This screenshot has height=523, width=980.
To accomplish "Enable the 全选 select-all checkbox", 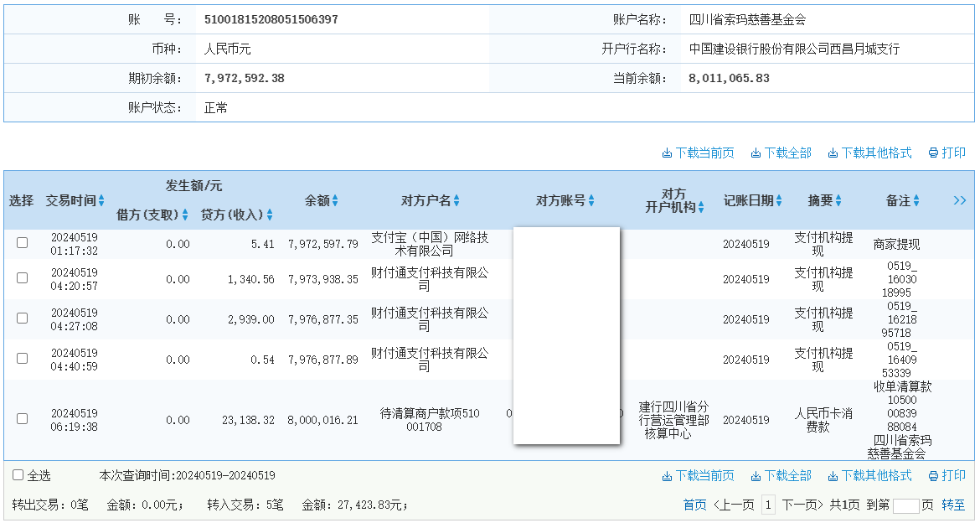I will 18,475.
